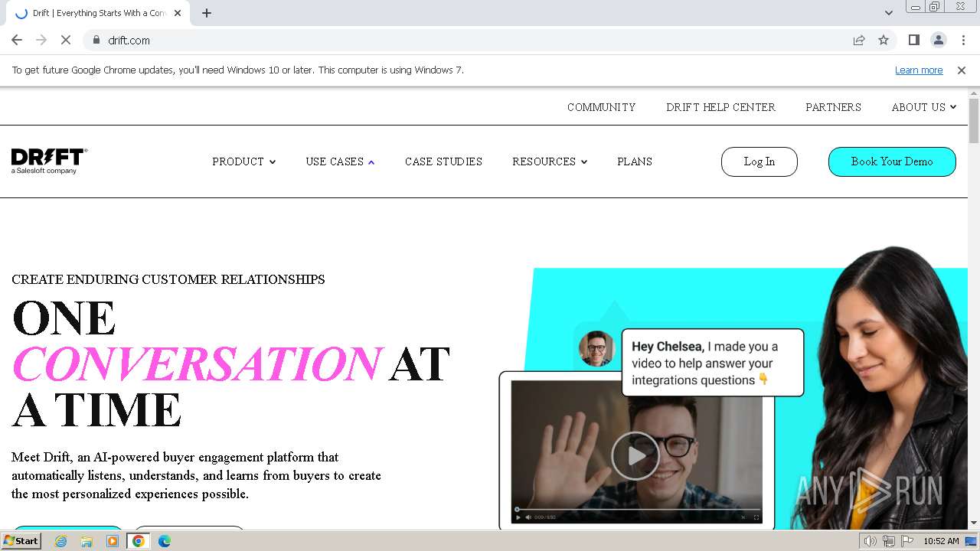The height and width of the screenshot is (551, 980).
Task: Open the browser side panel
Action: click(x=913, y=40)
